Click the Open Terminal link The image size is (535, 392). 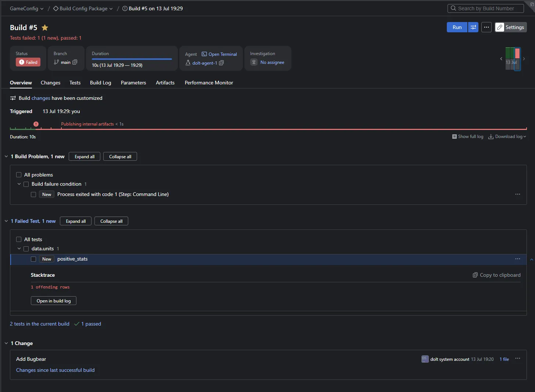coord(223,54)
